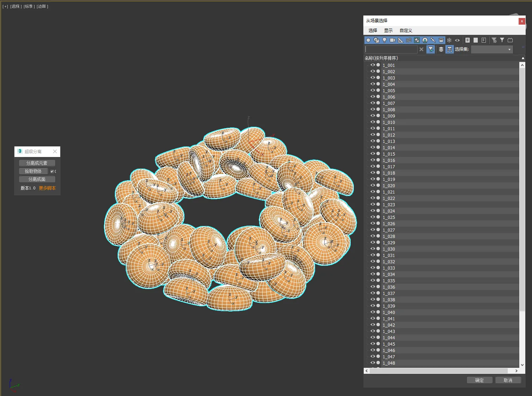Open the 自定义 menu
This screenshot has width=532, height=396.
(x=406, y=31)
